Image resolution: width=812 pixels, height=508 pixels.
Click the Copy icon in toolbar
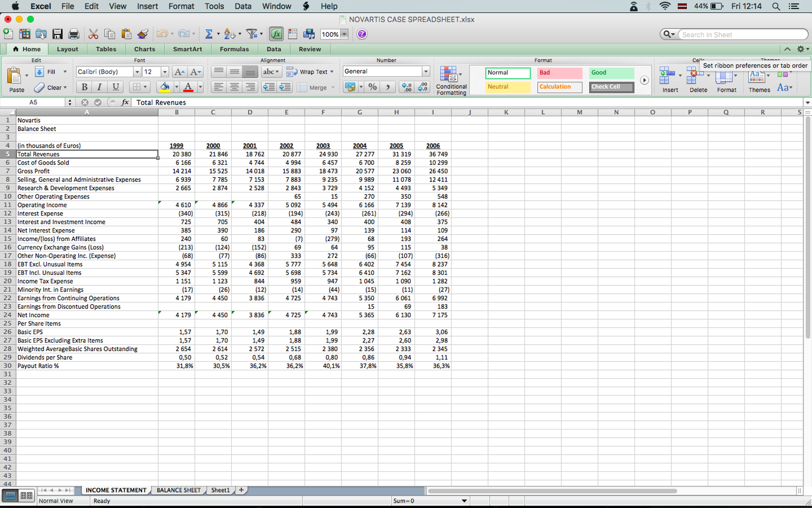tap(110, 34)
